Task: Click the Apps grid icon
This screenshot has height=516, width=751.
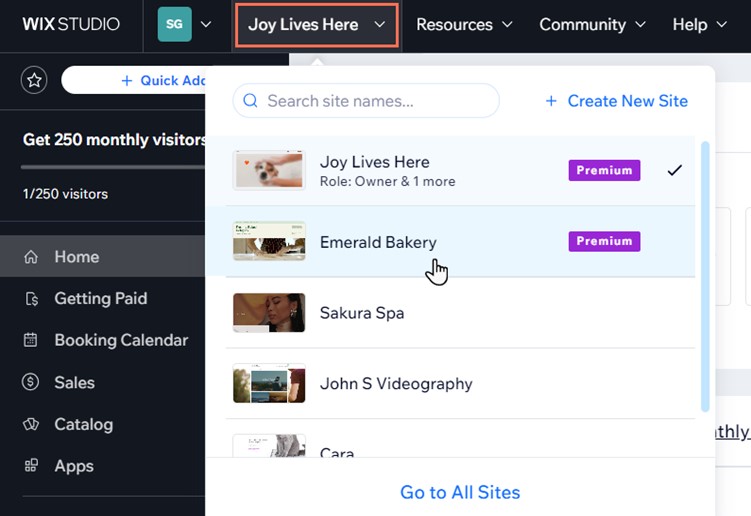Action: tap(31, 466)
